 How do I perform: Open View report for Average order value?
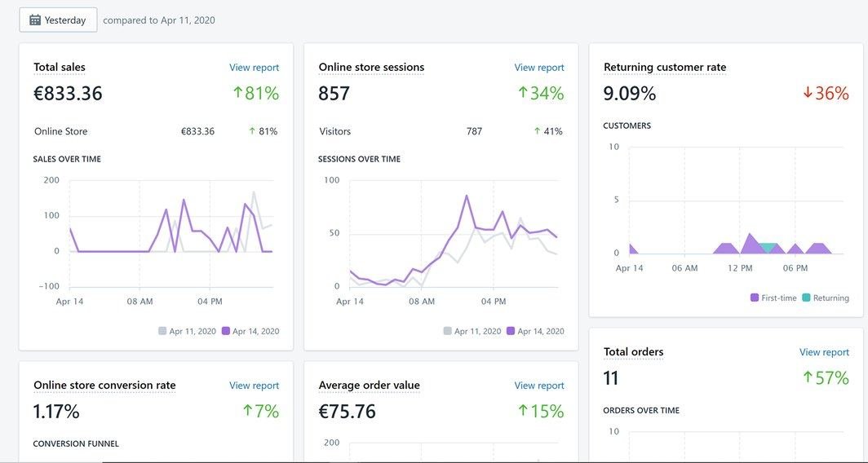click(539, 386)
